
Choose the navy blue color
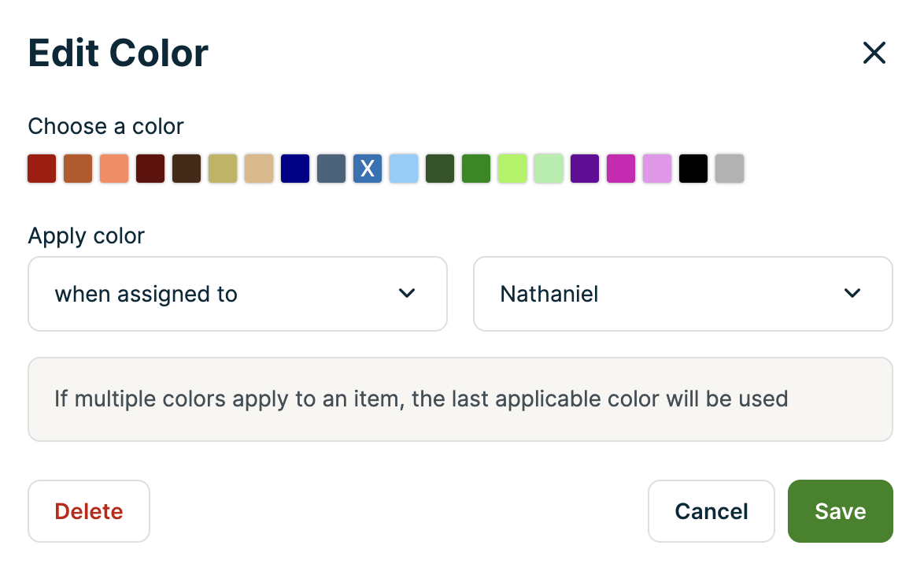tap(295, 168)
